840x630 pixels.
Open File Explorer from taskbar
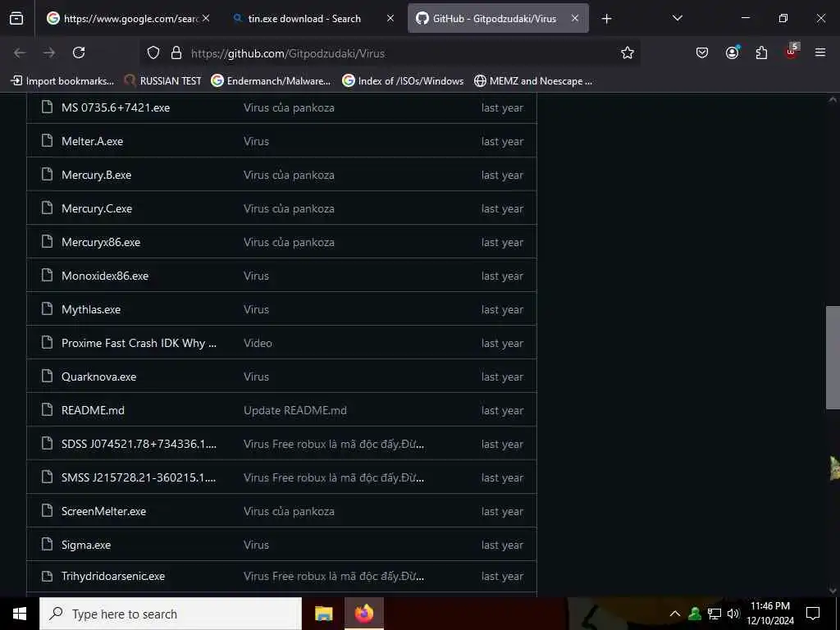click(323, 614)
